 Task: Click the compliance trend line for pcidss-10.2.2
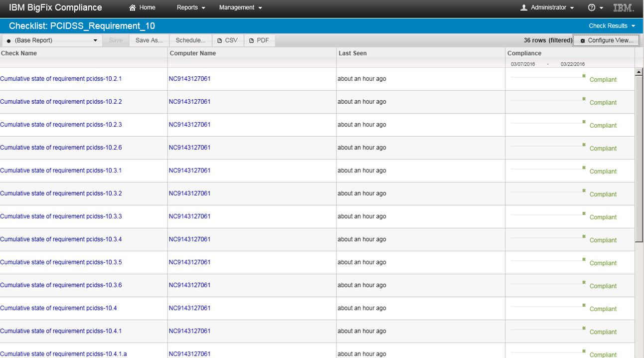548,100
